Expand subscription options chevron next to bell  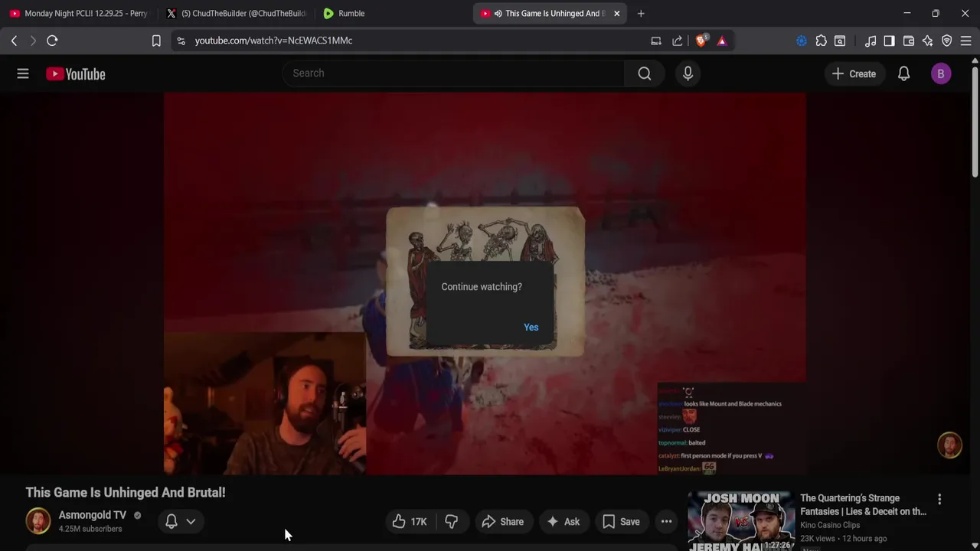191,521
